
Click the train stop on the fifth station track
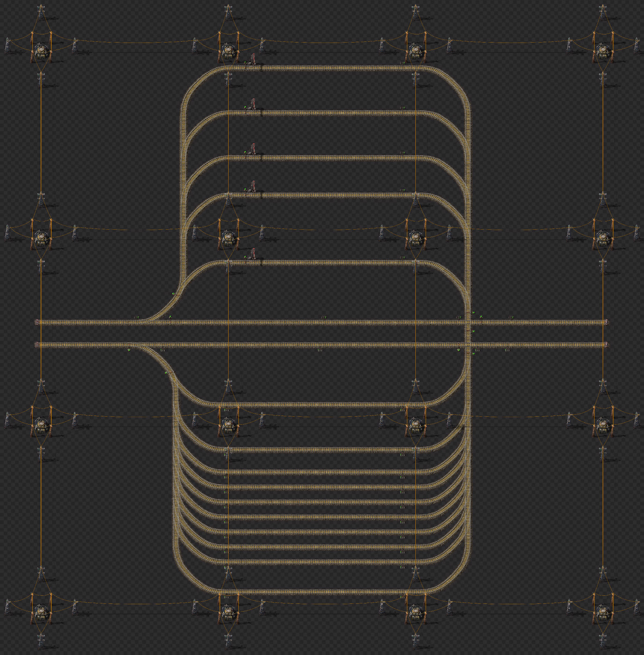[253, 254]
